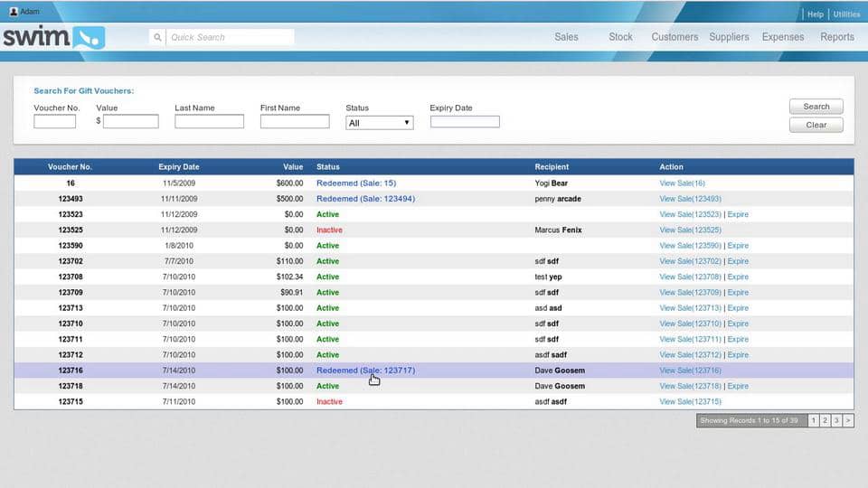Click View Sale(123713) link
The height and width of the screenshot is (488, 868).
(690, 308)
